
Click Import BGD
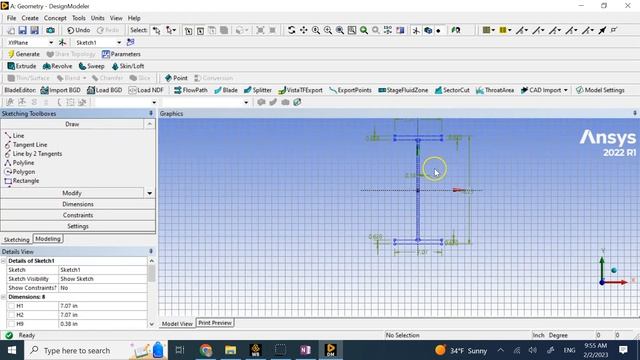(x=60, y=90)
